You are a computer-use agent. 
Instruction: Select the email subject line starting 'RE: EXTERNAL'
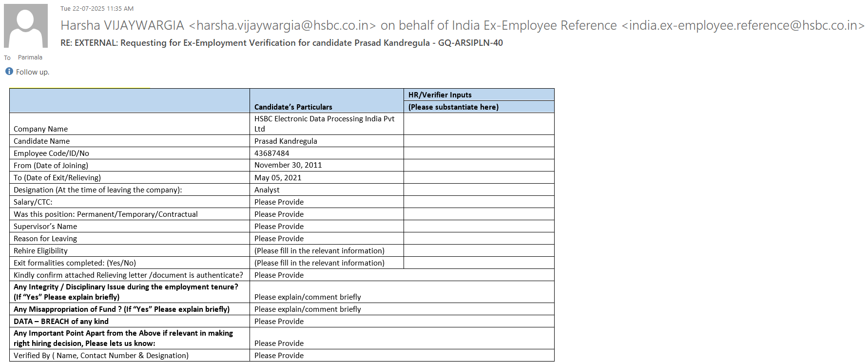(x=282, y=43)
